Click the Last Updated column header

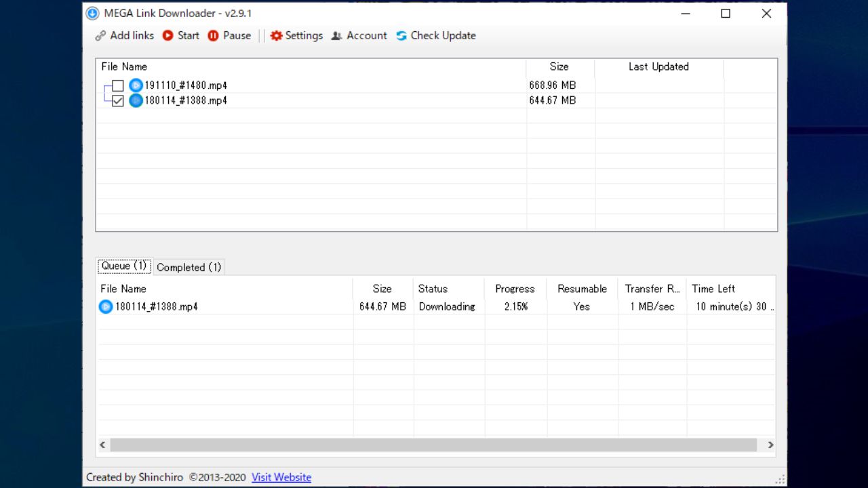659,66
